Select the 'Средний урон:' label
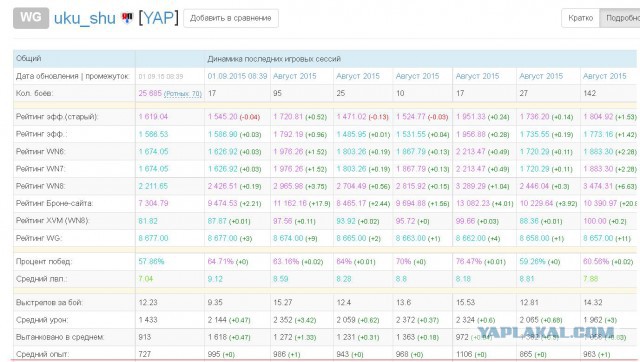Viewport: 640px width, 362px height. click(42, 320)
